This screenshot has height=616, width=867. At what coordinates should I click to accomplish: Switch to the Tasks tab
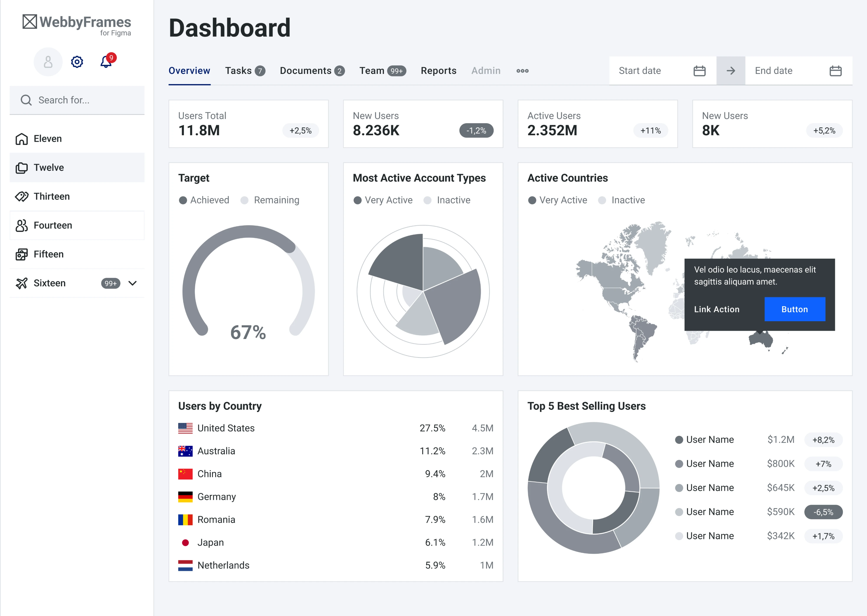pos(239,71)
